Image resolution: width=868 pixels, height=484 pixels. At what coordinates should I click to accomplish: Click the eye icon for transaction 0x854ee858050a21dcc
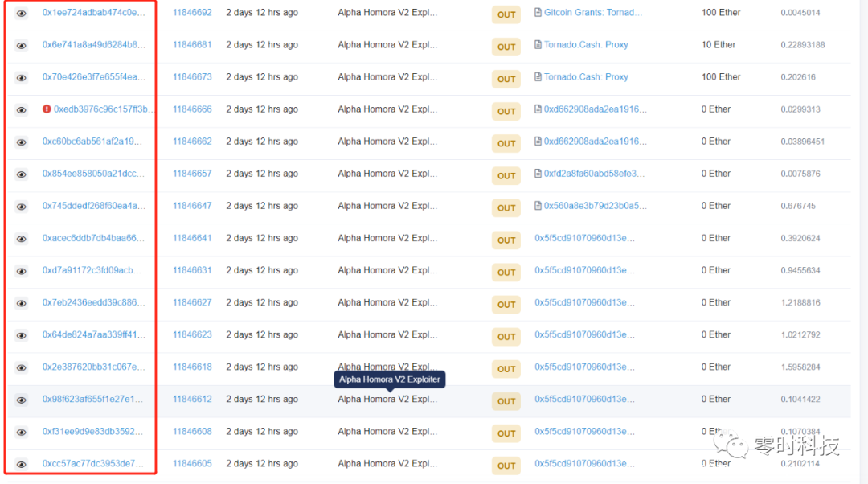click(x=21, y=174)
